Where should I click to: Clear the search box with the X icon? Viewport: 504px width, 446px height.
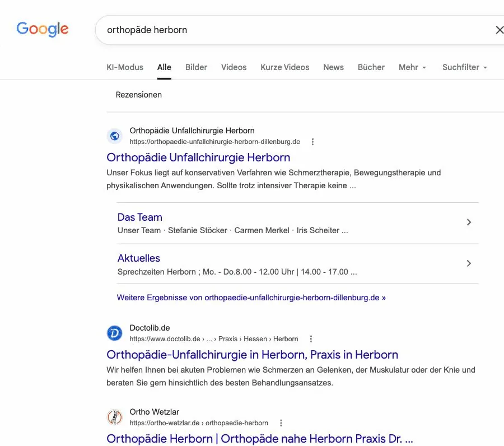[x=499, y=30]
